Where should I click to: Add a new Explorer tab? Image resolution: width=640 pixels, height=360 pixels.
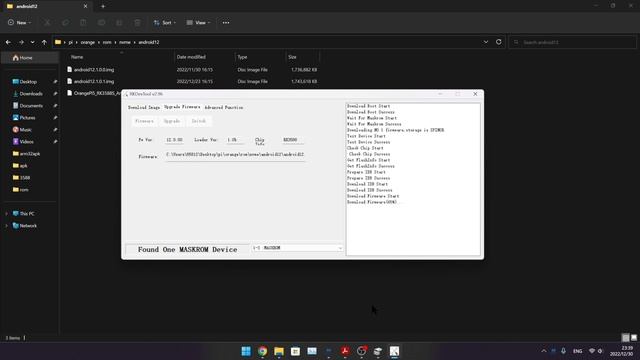pos(103,6)
